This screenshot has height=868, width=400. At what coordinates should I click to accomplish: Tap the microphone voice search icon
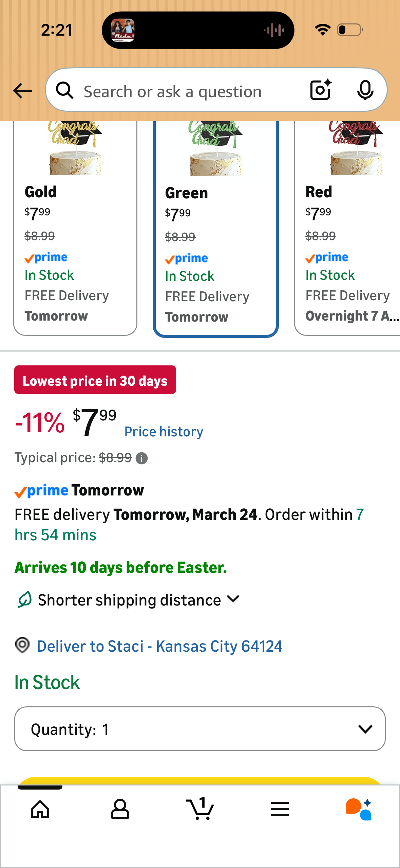pos(365,90)
